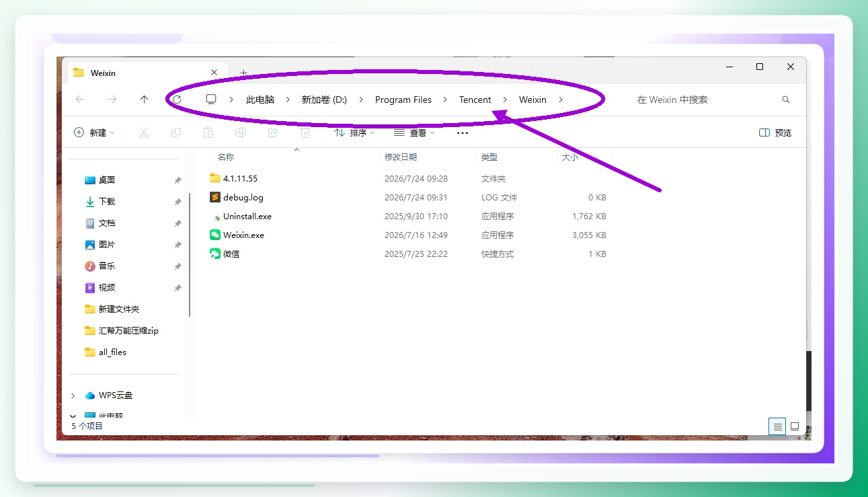The image size is (868, 497).
Task: Close the Weixin tab
Action: click(x=214, y=73)
